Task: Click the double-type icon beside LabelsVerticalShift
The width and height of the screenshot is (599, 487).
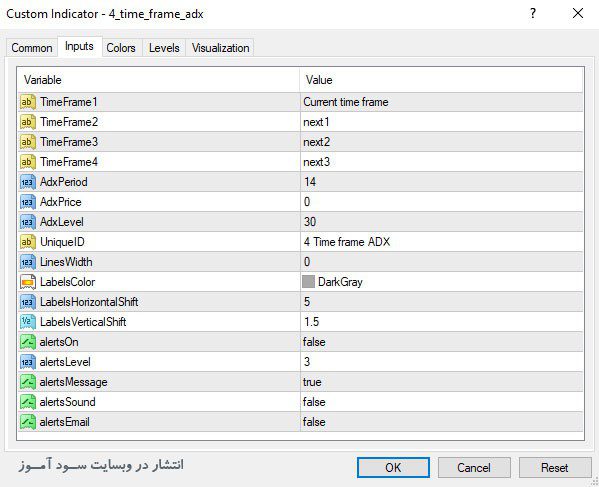Action: pyautogui.click(x=28, y=322)
